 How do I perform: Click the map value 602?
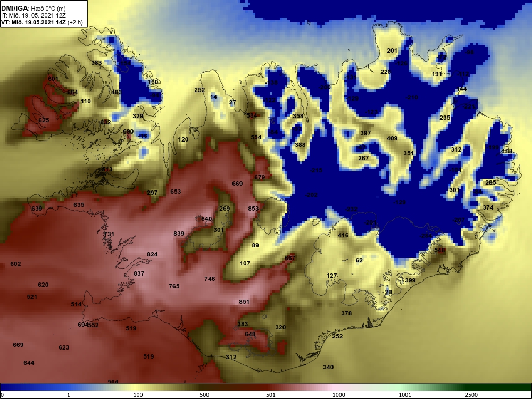(15, 264)
